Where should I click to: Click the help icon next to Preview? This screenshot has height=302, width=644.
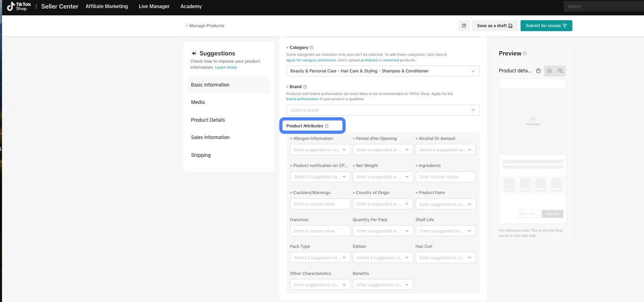525,53
